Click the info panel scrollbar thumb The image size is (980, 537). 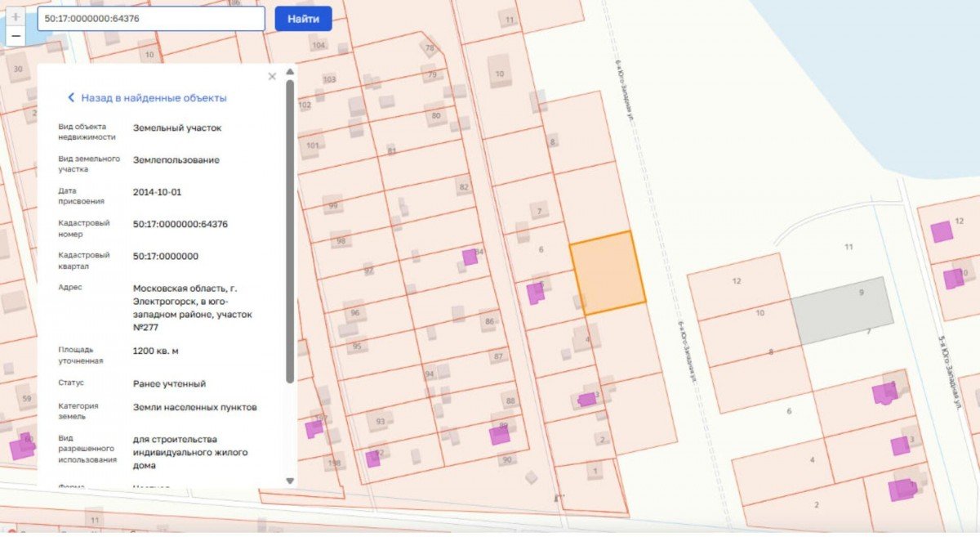(x=290, y=229)
